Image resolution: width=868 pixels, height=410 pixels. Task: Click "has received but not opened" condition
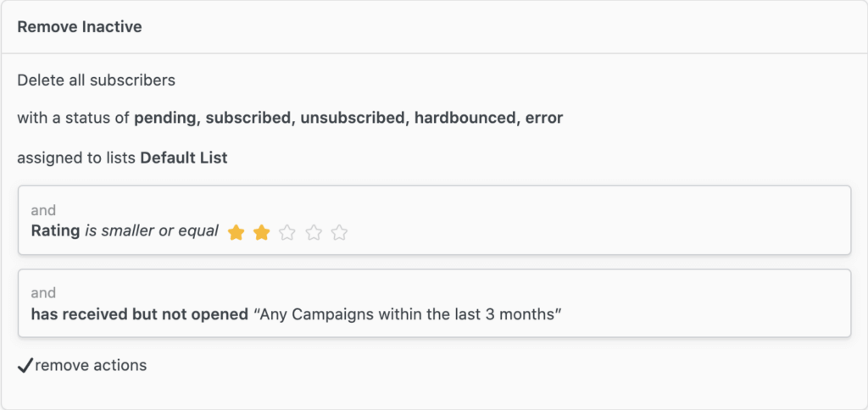coord(139,314)
